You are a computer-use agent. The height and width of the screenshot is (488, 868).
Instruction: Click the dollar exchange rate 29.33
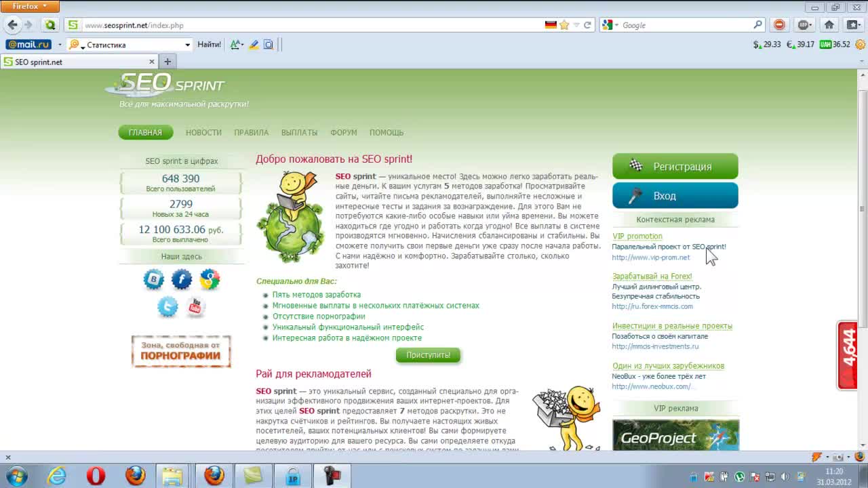click(767, 45)
